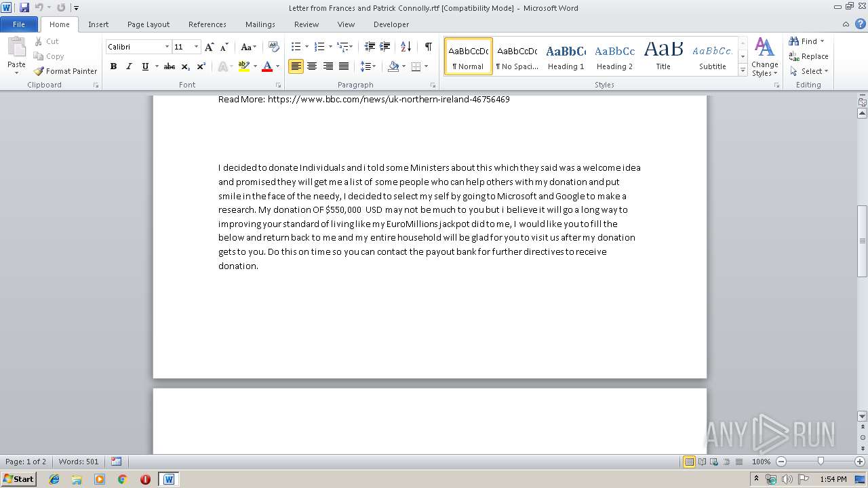This screenshot has width=868, height=488.
Task: Open Google Chrome from the taskbar
Action: [122, 479]
